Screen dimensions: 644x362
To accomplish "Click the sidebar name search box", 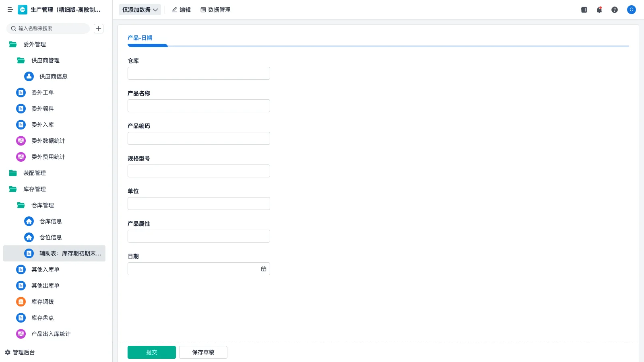I will click(50, 29).
